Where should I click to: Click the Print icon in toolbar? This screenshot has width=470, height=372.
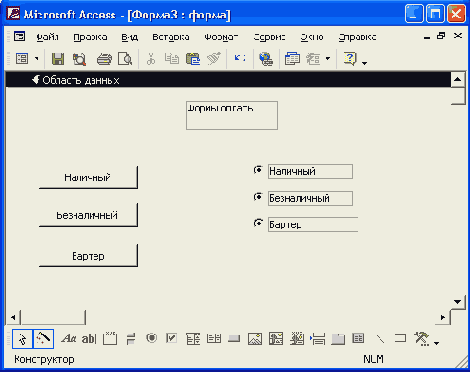coord(104,59)
